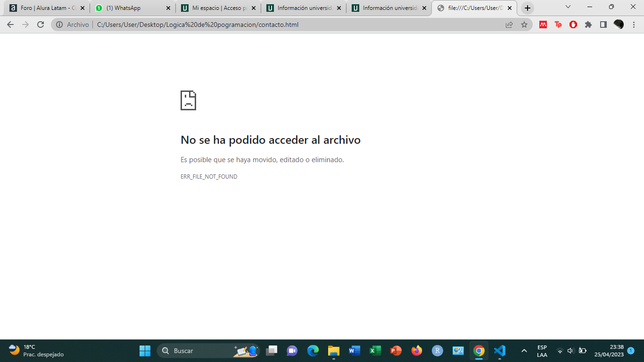Open the notification badge
Screen dimensions: 644x362
point(631,351)
